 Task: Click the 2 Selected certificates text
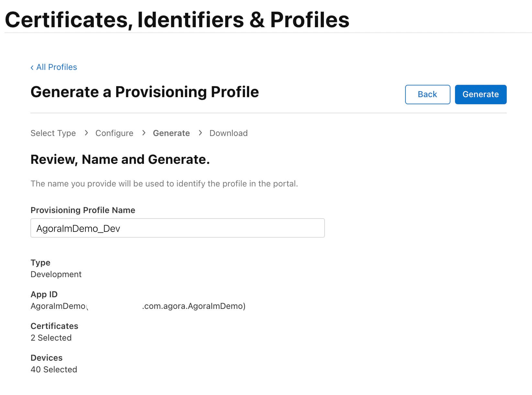pyautogui.click(x=51, y=338)
